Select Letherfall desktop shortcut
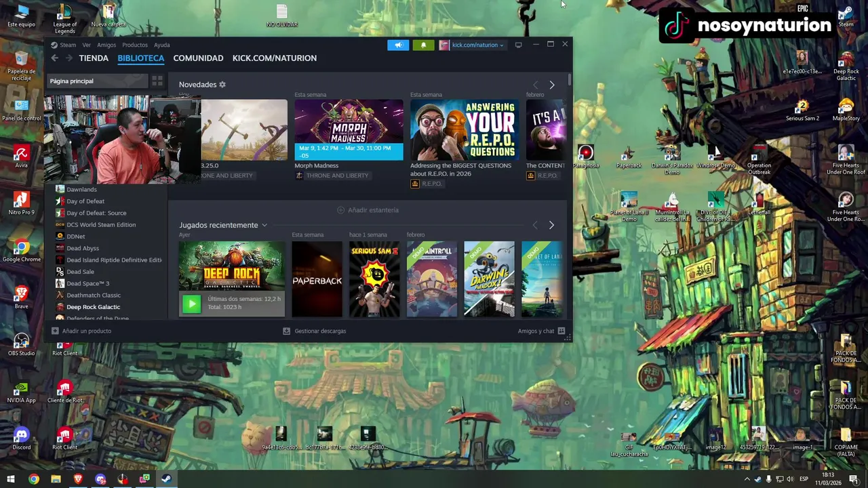 [x=759, y=203]
